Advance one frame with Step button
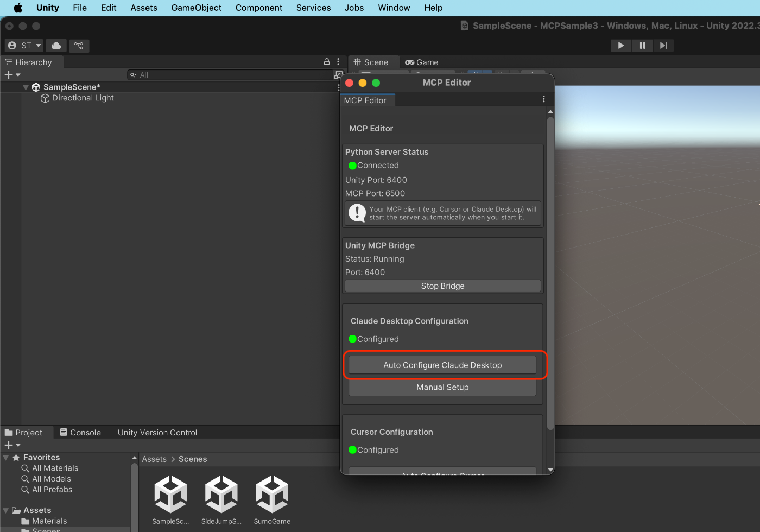760x532 pixels. (663, 46)
